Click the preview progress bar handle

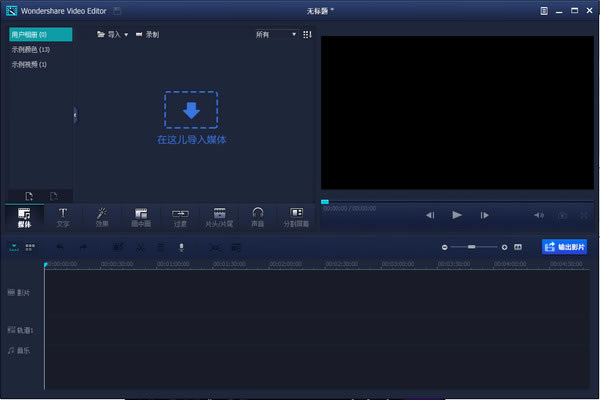coord(325,202)
